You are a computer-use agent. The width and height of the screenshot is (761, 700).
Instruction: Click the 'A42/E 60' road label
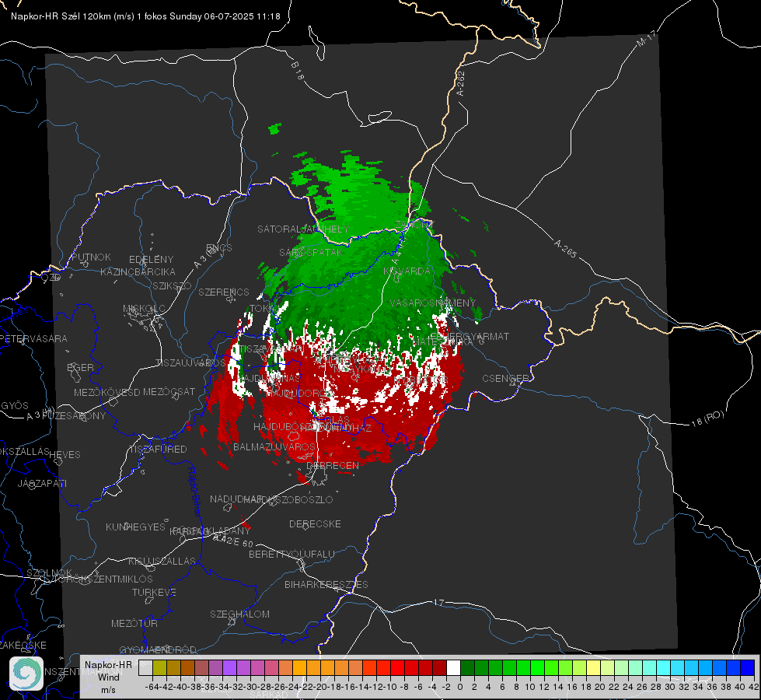pyautogui.click(x=233, y=541)
